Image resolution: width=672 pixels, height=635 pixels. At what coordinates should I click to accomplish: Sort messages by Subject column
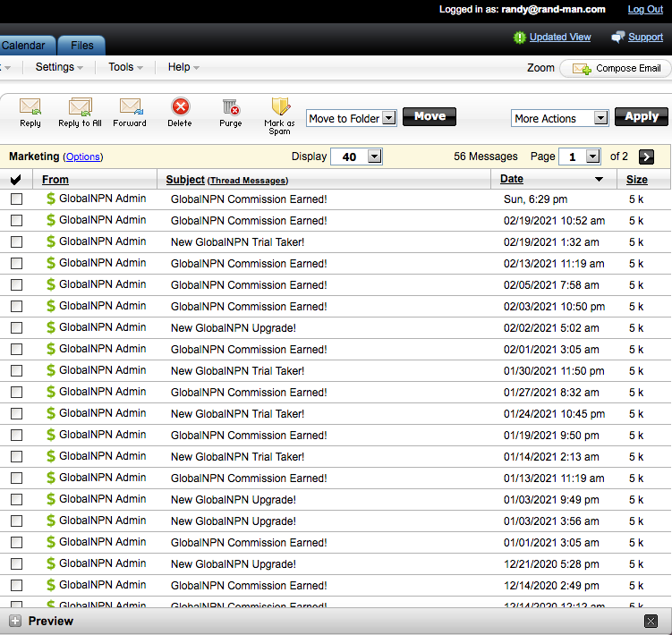click(185, 180)
